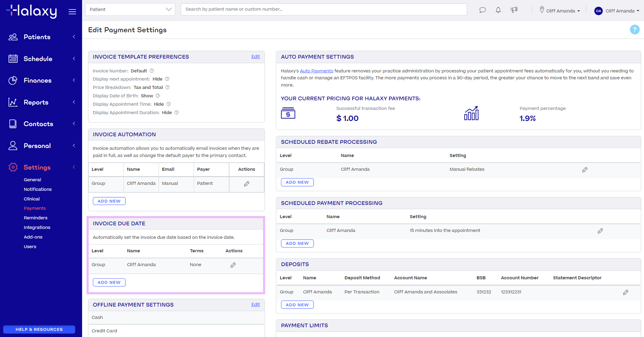Edit the Invoice Due Date row pencil

(233, 265)
